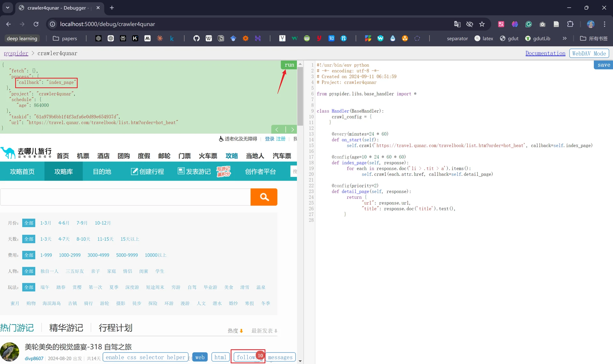Switch to WebDAV Mode
The image size is (613, 364).
point(589,53)
